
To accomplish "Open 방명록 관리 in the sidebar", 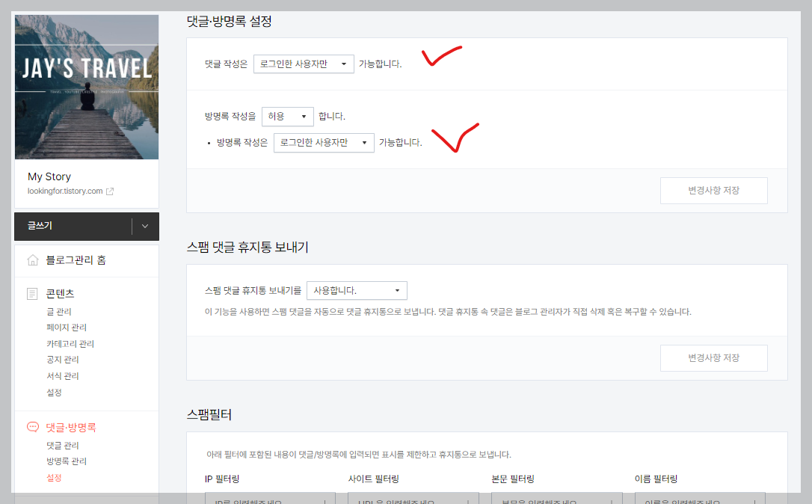I will (x=67, y=461).
